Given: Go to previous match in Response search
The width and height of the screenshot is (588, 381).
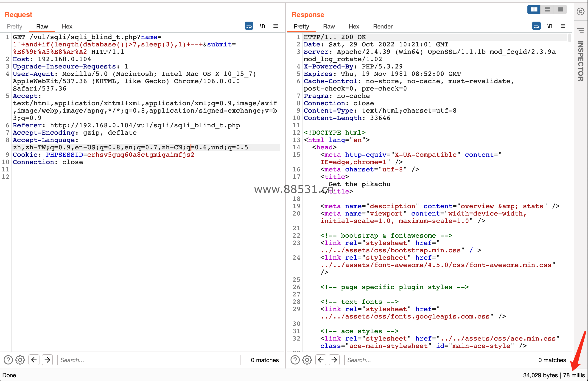Looking at the screenshot, I should click(x=321, y=360).
